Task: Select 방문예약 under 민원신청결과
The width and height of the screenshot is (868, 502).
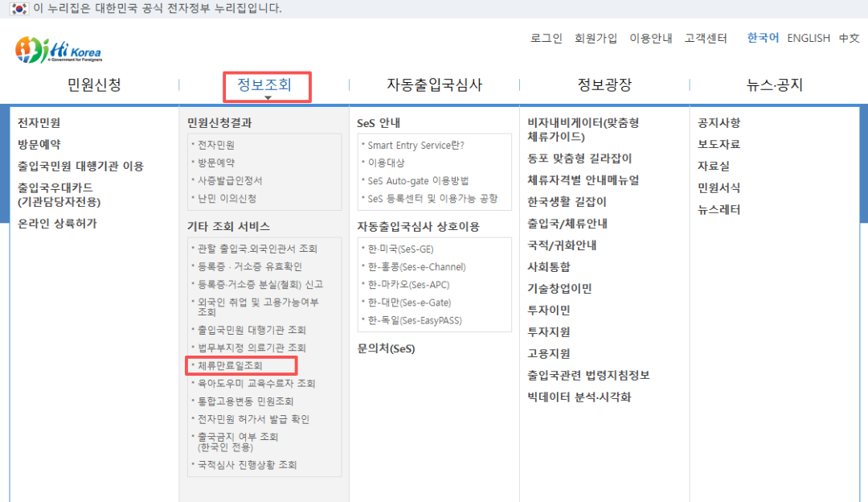Action: click(x=216, y=163)
